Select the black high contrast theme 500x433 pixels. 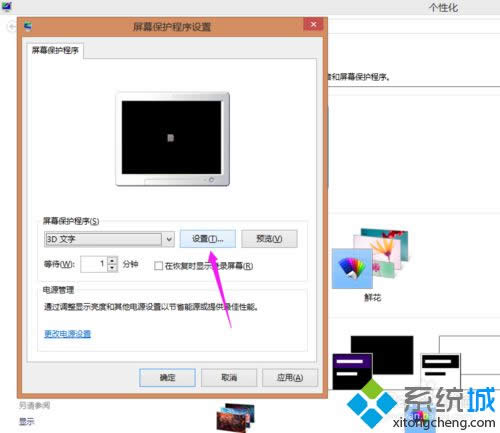coord(373,362)
